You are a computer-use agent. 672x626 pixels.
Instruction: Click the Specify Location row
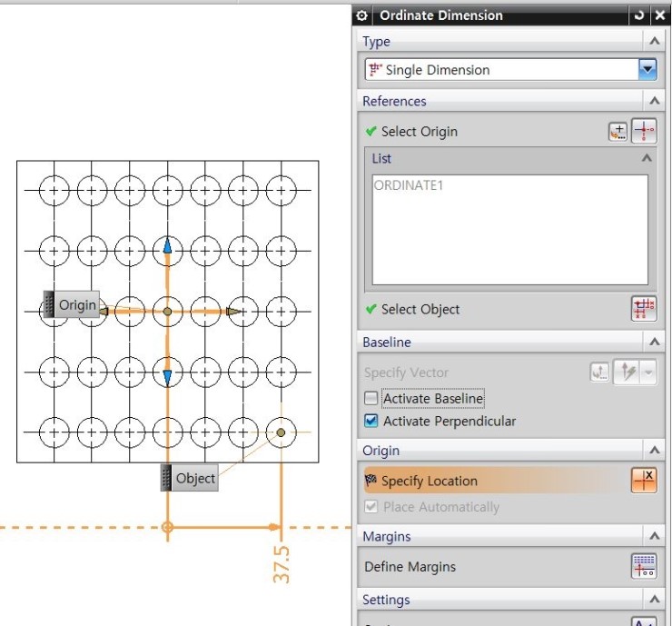(510, 481)
